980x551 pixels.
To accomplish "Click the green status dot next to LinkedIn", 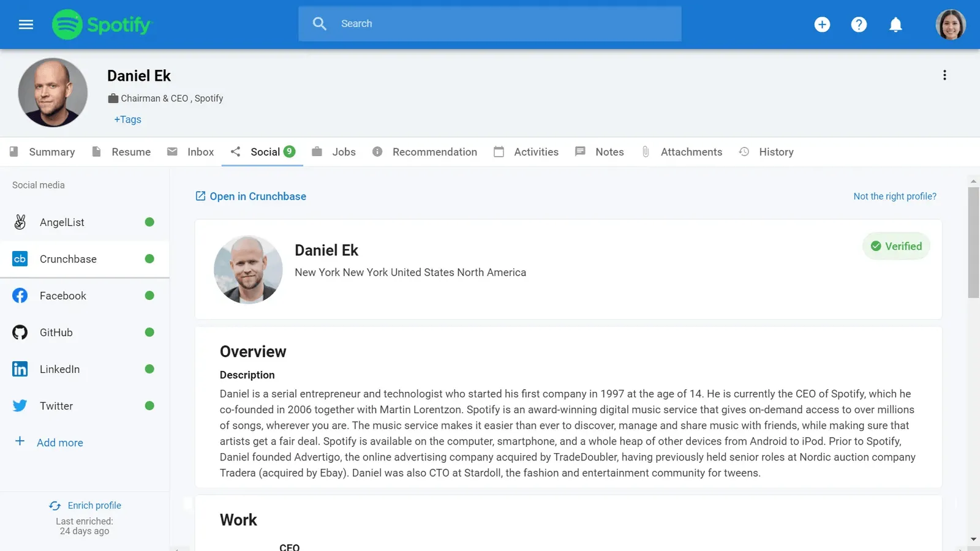I will point(149,369).
